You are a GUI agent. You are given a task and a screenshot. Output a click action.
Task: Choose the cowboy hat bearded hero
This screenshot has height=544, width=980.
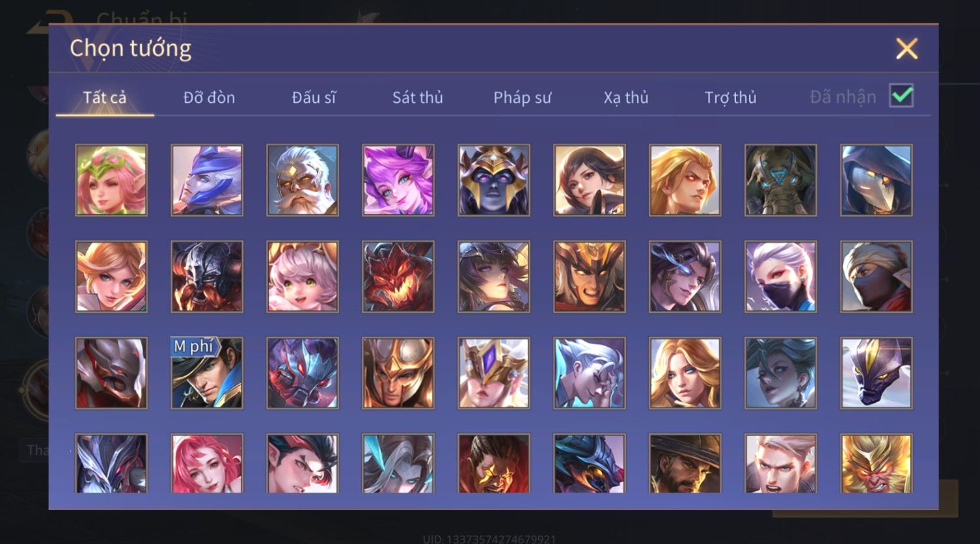point(685,463)
